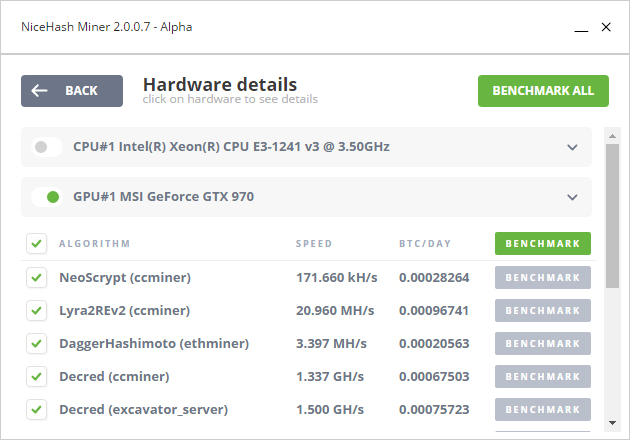Collapse the GPU#1 GTX 970 chevron
Image resolution: width=630 pixels, height=440 pixels.
572,197
